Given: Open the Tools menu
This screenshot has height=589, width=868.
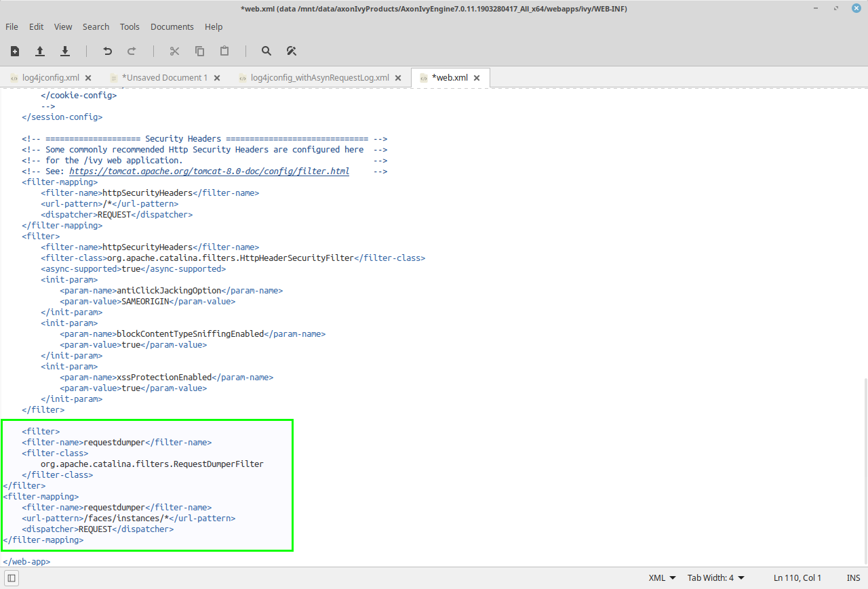Looking at the screenshot, I should (x=130, y=26).
